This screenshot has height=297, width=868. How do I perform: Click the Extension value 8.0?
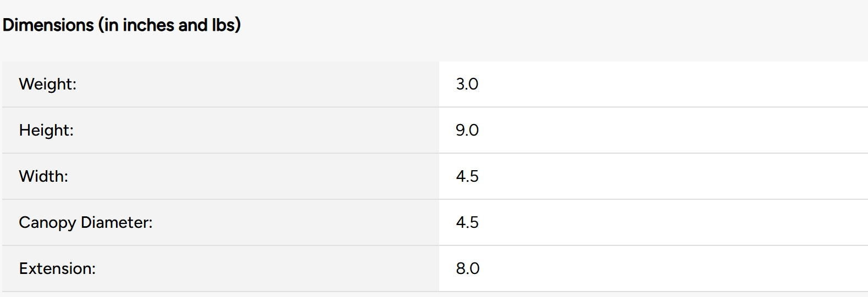pyautogui.click(x=467, y=268)
